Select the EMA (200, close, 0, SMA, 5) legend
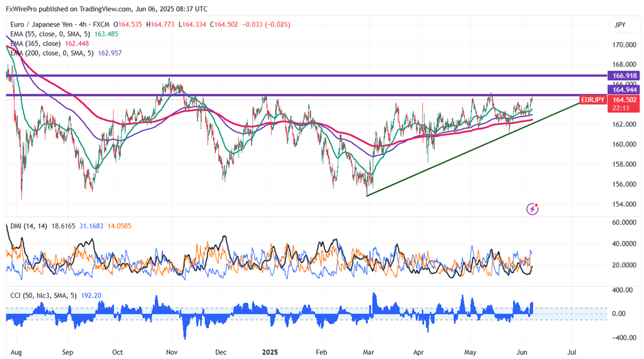This screenshot has width=644, height=359. [x=52, y=53]
